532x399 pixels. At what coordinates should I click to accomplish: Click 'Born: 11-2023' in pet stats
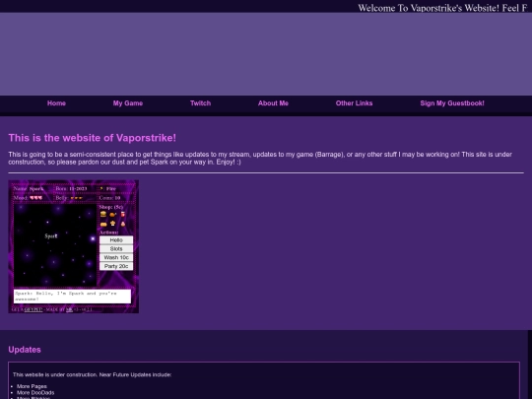click(71, 188)
